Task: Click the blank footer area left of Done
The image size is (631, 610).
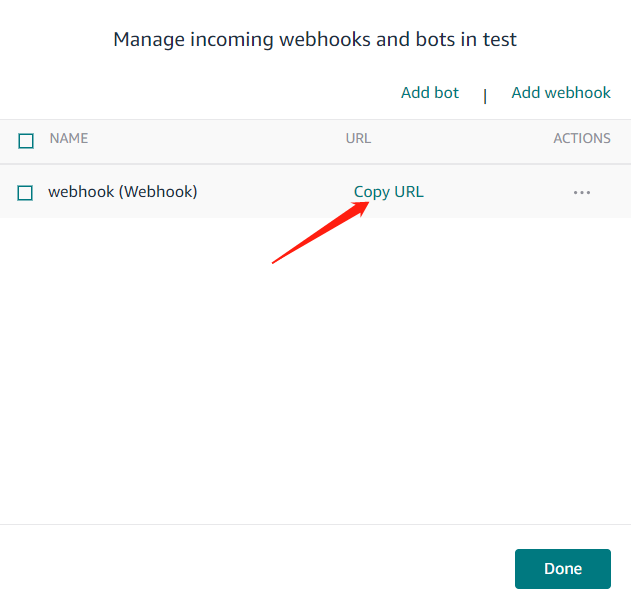Action: click(x=250, y=568)
